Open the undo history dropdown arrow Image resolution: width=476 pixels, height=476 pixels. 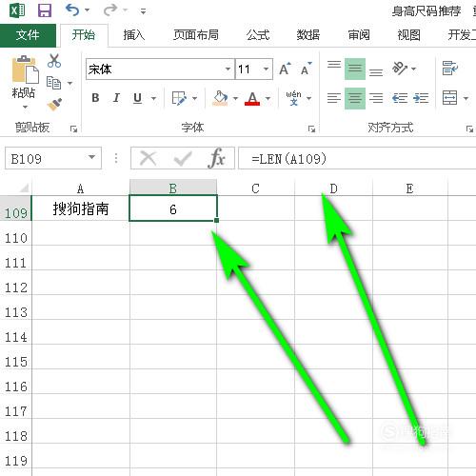(88, 10)
